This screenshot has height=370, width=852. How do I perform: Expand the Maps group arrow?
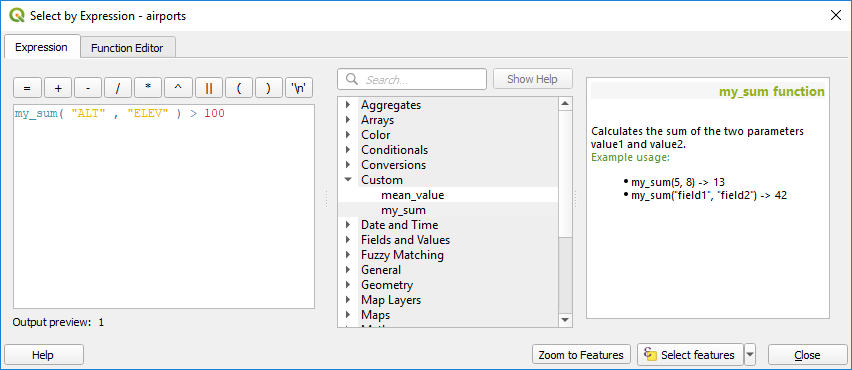tap(348, 315)
